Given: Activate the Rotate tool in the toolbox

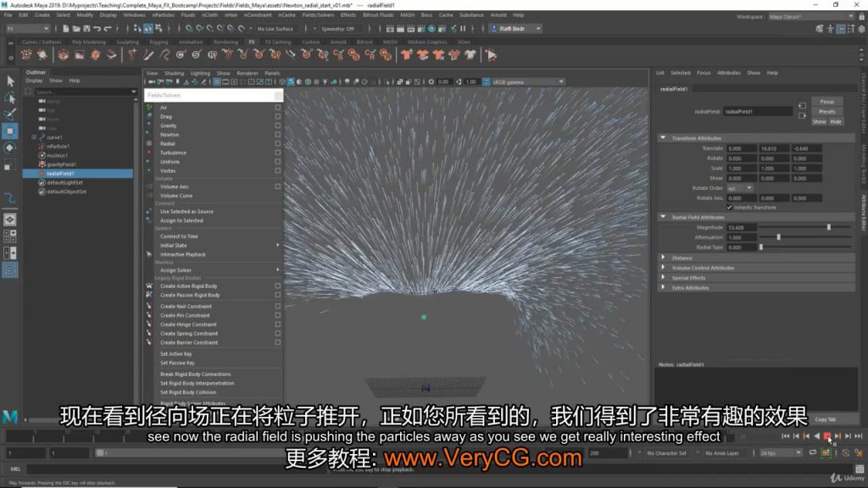Looking at the screenshot, I should click(x=10, y=147).
